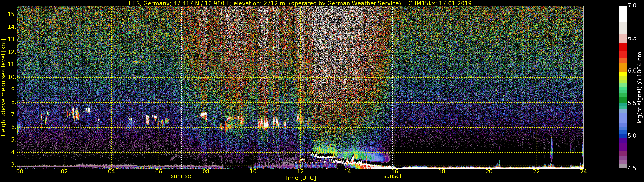This screenshot has height=182, width=644.
Task: Click the '18' time tick label
Action: (442, 171)
